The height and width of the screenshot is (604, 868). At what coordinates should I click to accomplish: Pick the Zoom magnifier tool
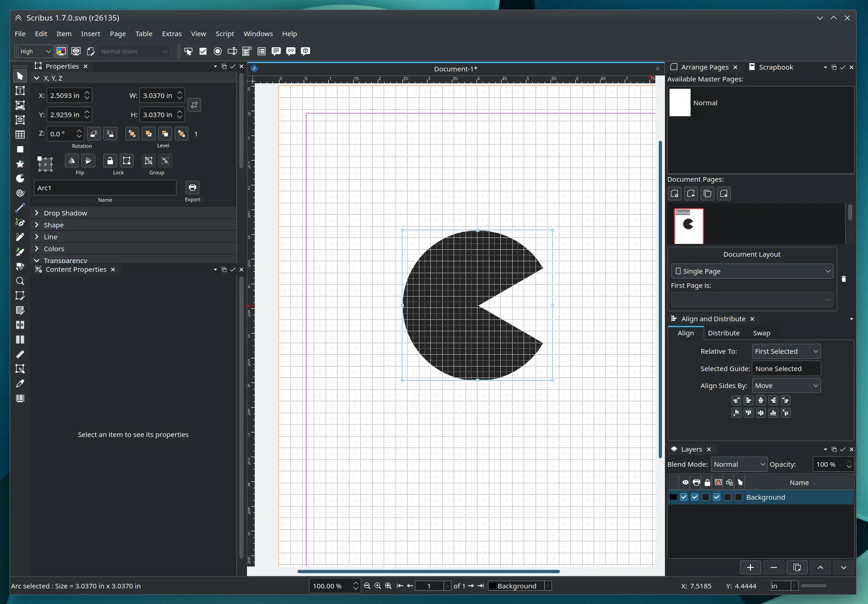tap(20, 281)
